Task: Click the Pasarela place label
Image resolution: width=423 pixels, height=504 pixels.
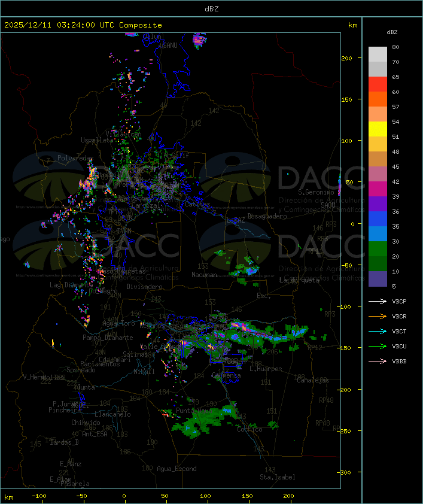Action: point(75,484)
